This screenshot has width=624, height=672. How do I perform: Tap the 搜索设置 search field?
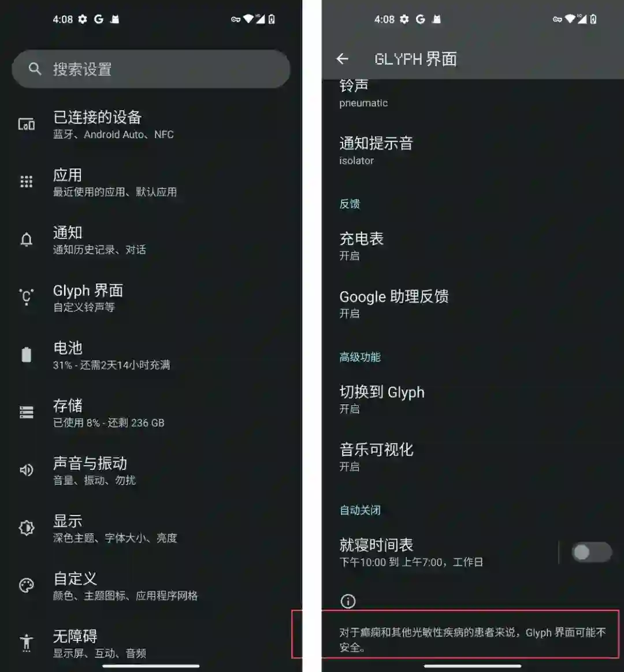(151, 69)
